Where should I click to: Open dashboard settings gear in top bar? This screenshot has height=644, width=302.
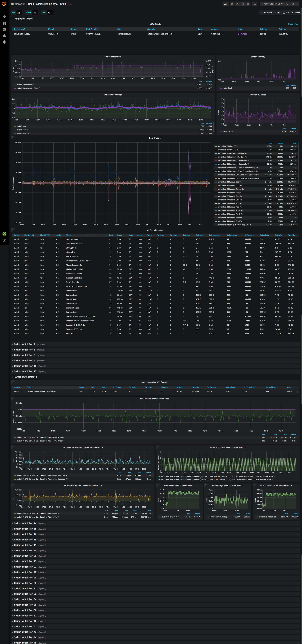click(x=248, y=4)
